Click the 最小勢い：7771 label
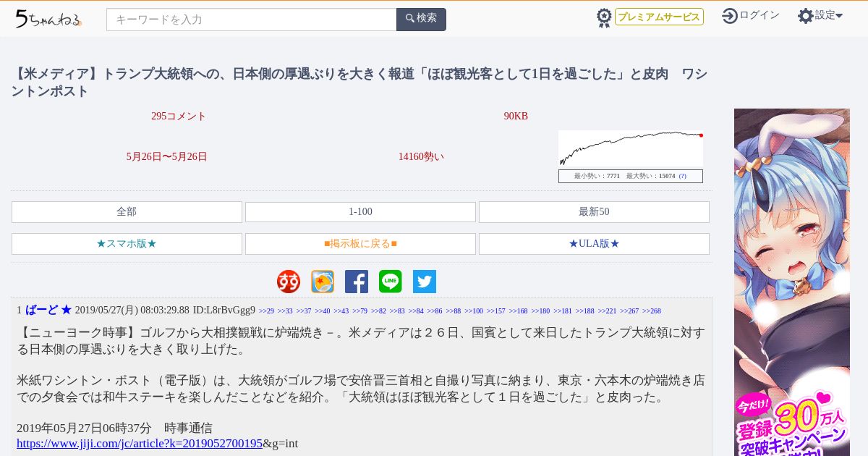Viewport: 868px width, 456px height. (597, 176)
